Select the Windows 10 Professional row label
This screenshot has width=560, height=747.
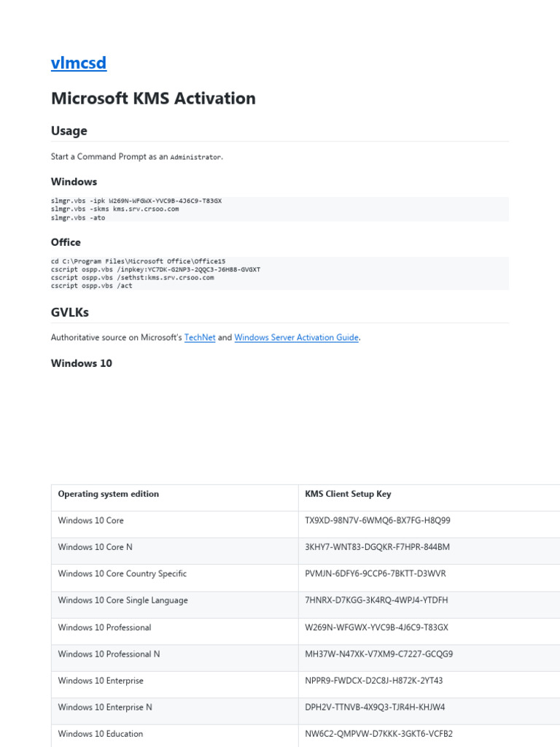(x=105, y=627)
